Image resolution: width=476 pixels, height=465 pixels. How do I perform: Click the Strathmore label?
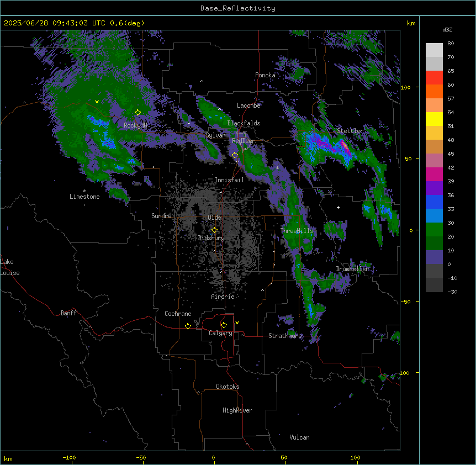(285, 336)
